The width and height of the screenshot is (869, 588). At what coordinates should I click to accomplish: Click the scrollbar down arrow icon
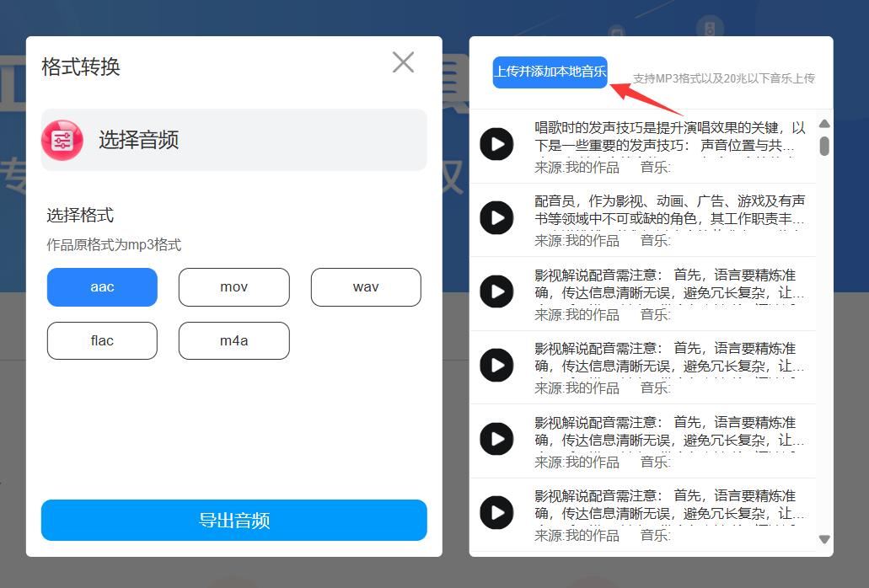point(823,539)
